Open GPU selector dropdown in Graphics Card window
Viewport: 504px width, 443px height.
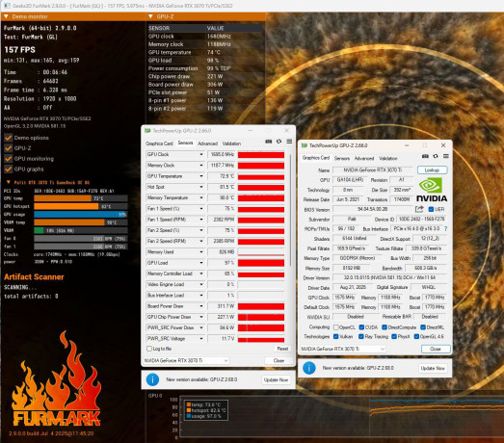point(343,349)
